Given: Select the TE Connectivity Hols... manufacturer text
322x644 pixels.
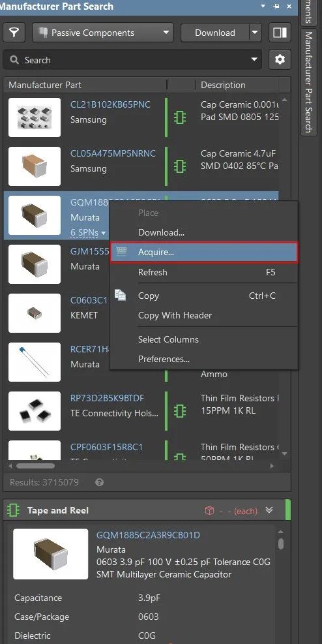Looking at the screenshot, I should [x=114, y=413].
